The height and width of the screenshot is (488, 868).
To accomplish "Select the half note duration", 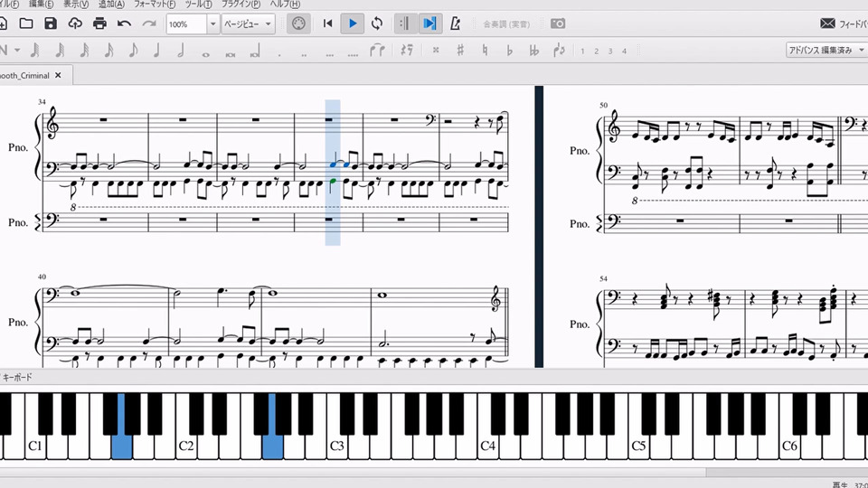I will pyautogui.click(x=181, y=51).
